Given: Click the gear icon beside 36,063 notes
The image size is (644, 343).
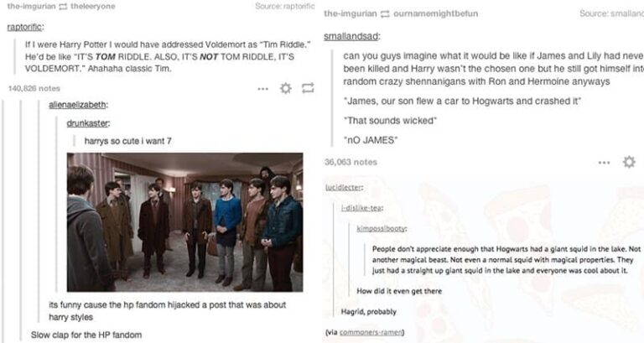Looking at the screenshot, I should coord(629,162).
